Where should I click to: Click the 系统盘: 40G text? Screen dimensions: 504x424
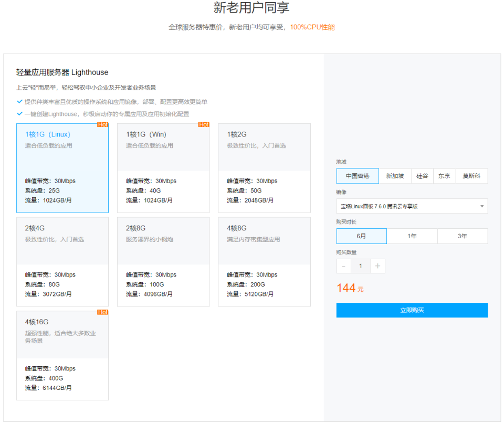[143, 191]
